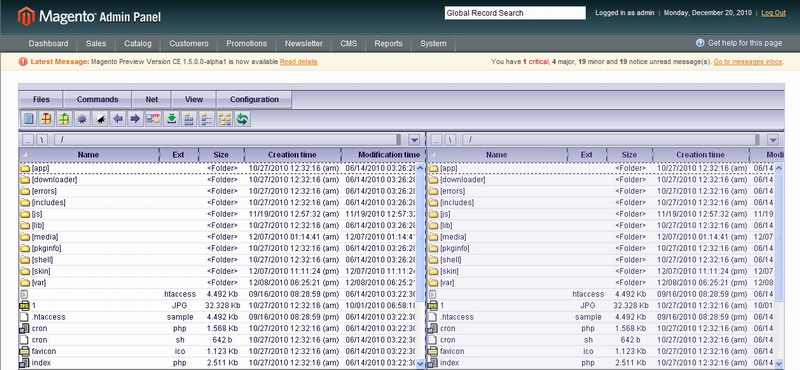Click cron php file icon in left pane

24,328
